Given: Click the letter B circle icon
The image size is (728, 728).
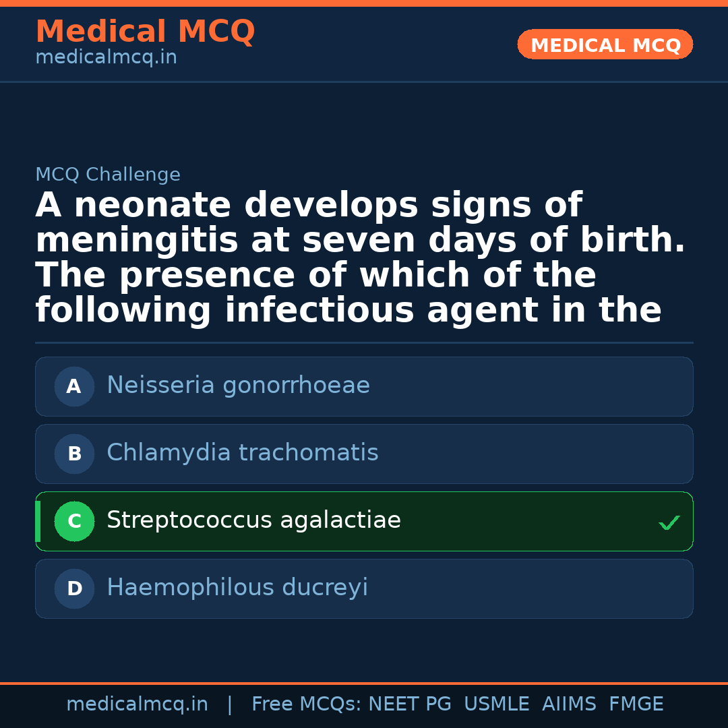Looking at the screenshot, I should pyautogui.click(x=74, y=454).
